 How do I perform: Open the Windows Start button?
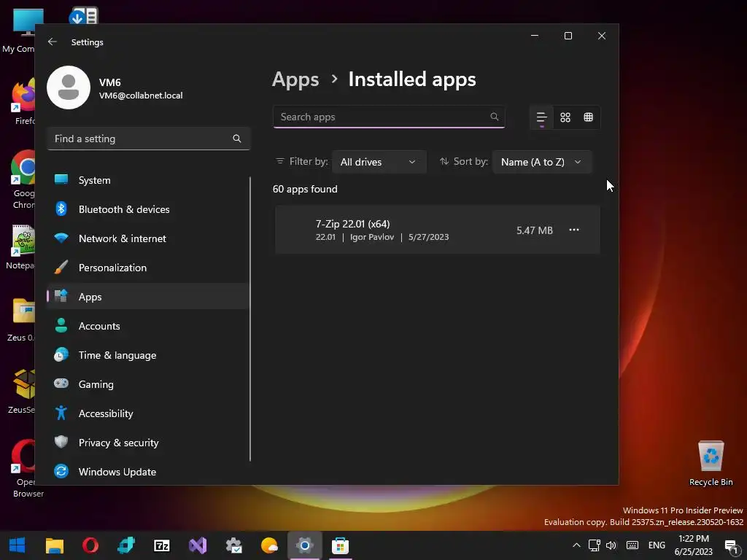tap(18, 545)
